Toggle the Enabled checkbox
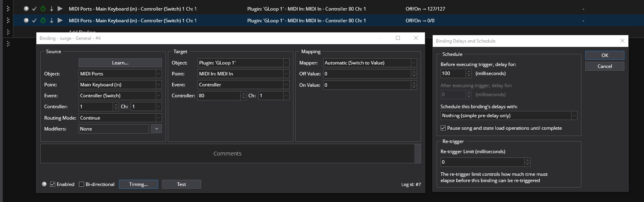 click(53, 184)
